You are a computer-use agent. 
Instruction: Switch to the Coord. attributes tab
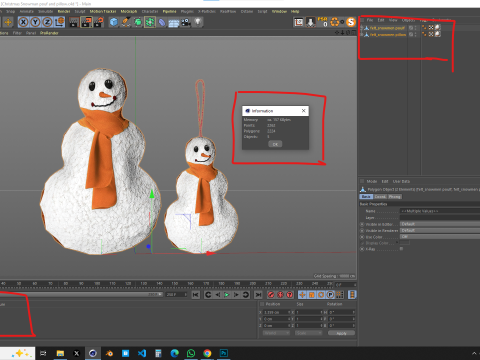point(380,197)
